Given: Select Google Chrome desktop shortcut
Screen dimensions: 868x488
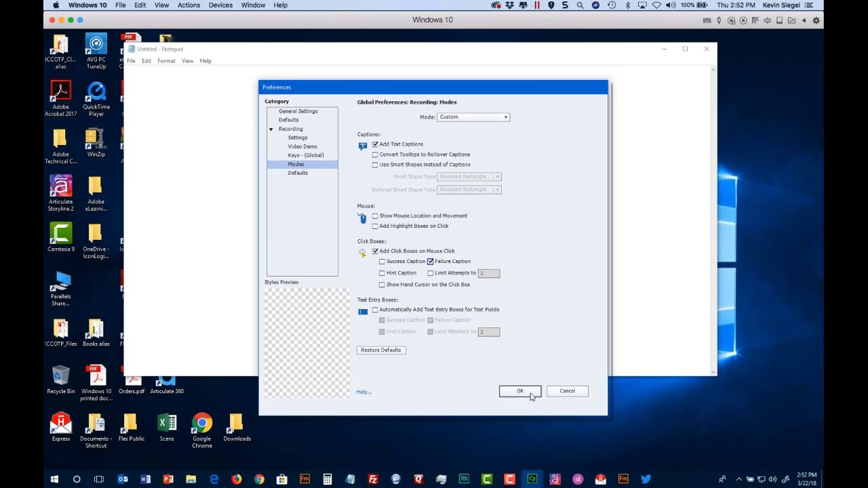Looking at the screenshot, I should tap(201, 431).
